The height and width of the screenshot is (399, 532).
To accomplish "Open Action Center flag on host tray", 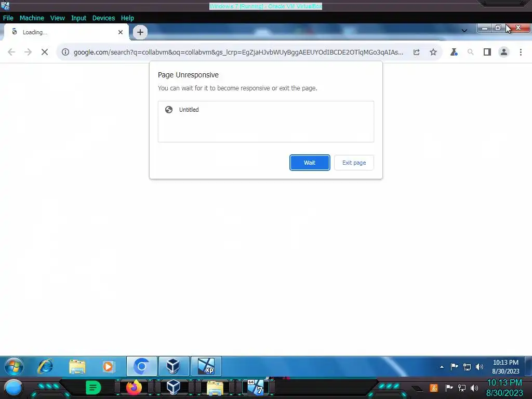I will click(449, 388).
